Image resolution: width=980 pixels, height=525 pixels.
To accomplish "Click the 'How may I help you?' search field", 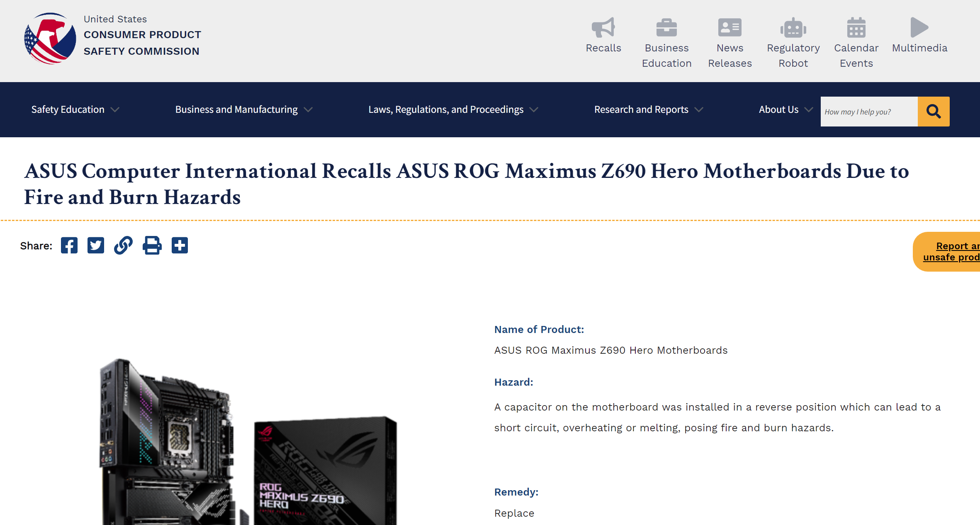I will (869, 112).
